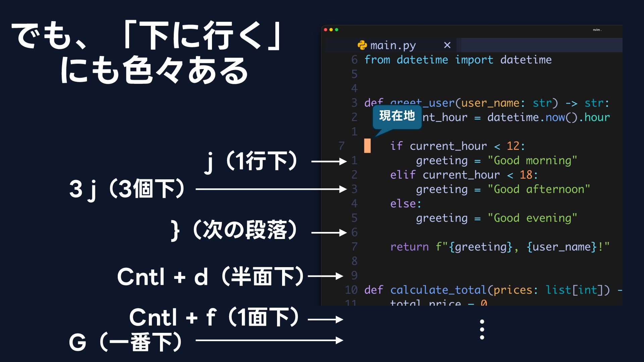
Task: Click the arrow beside Cntl + d
Action: click(325, 276)
